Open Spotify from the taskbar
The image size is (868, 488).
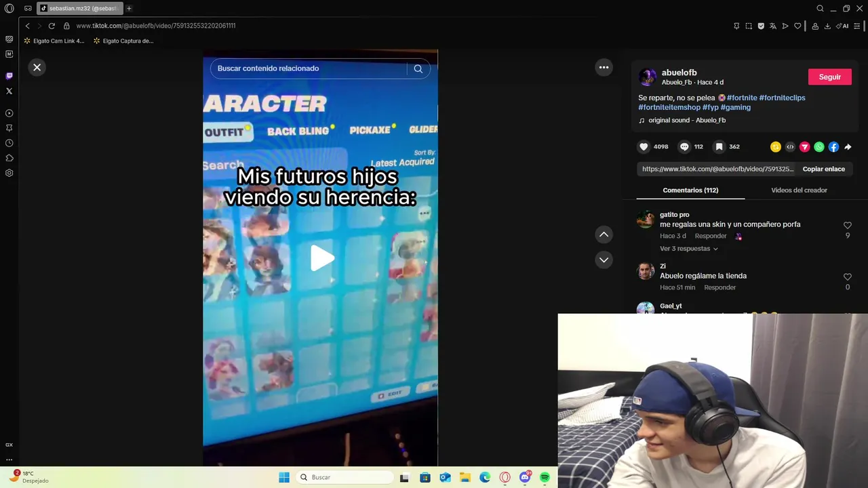(545, 478)
